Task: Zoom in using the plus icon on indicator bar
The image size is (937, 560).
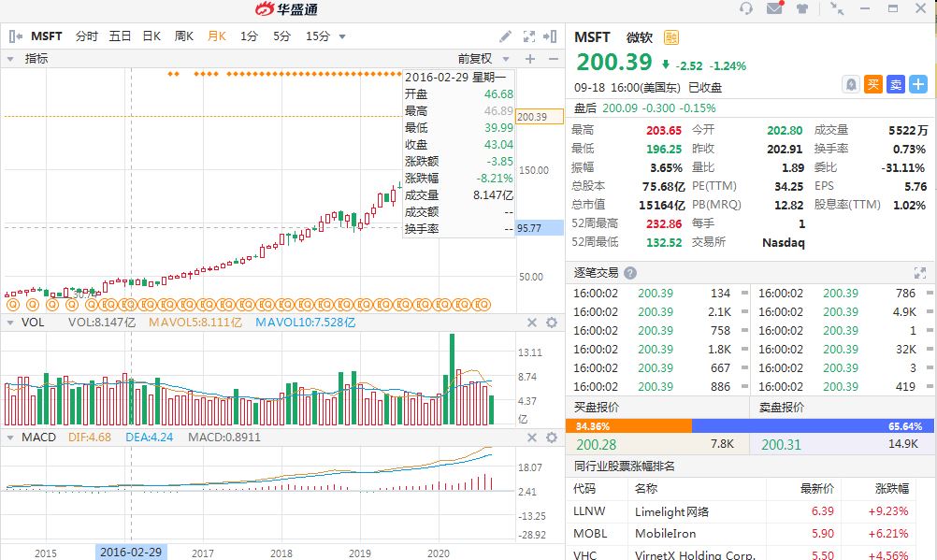Action: pos(530,59)
